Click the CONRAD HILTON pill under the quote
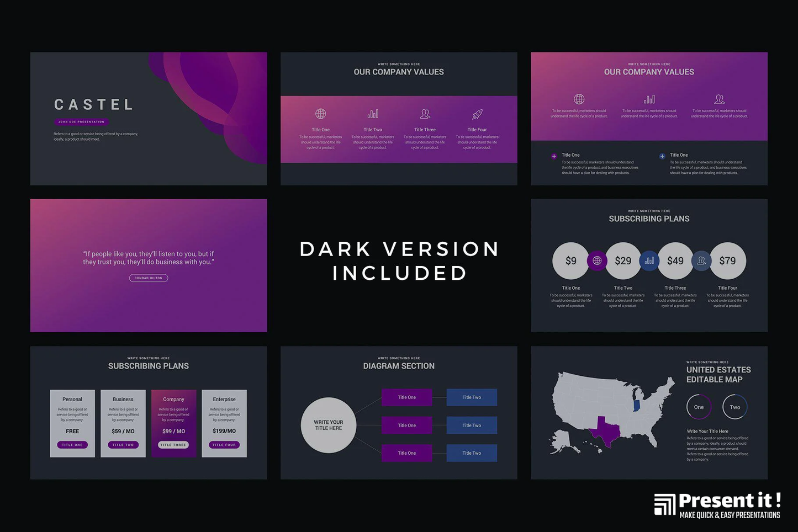 (x=149, y=278)
